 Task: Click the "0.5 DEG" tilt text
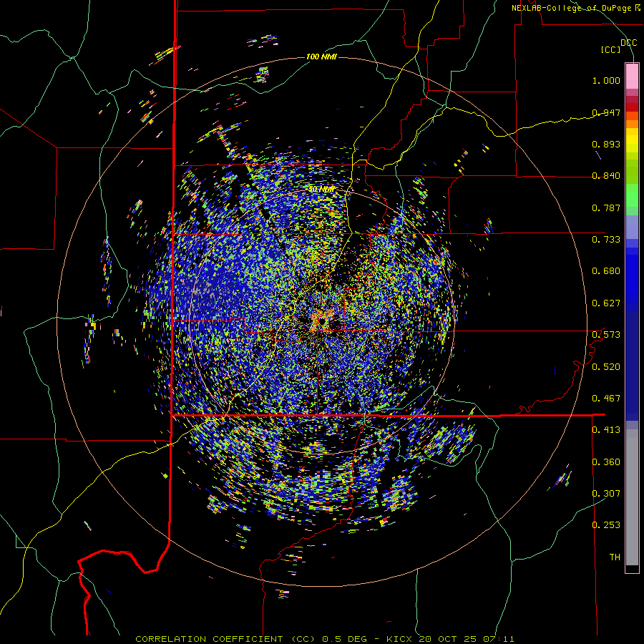(345, 639)
